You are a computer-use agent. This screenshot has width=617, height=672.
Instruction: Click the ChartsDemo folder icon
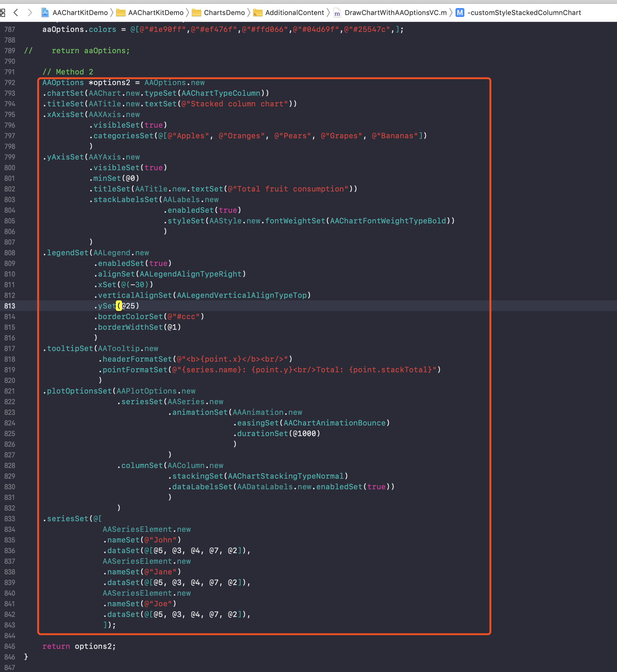(197, 12)
